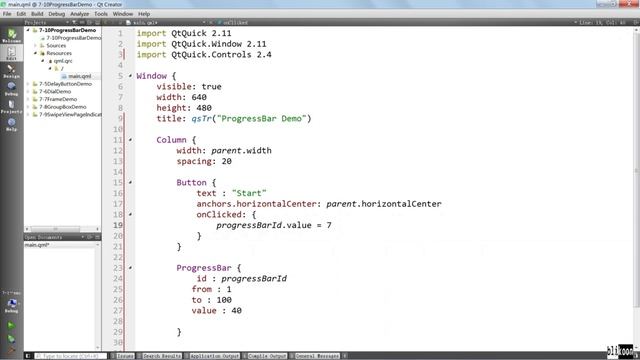This screenshot has width=640, height=360.
Task: Start debugging with the debug-run button
Action: coord(11,338)
